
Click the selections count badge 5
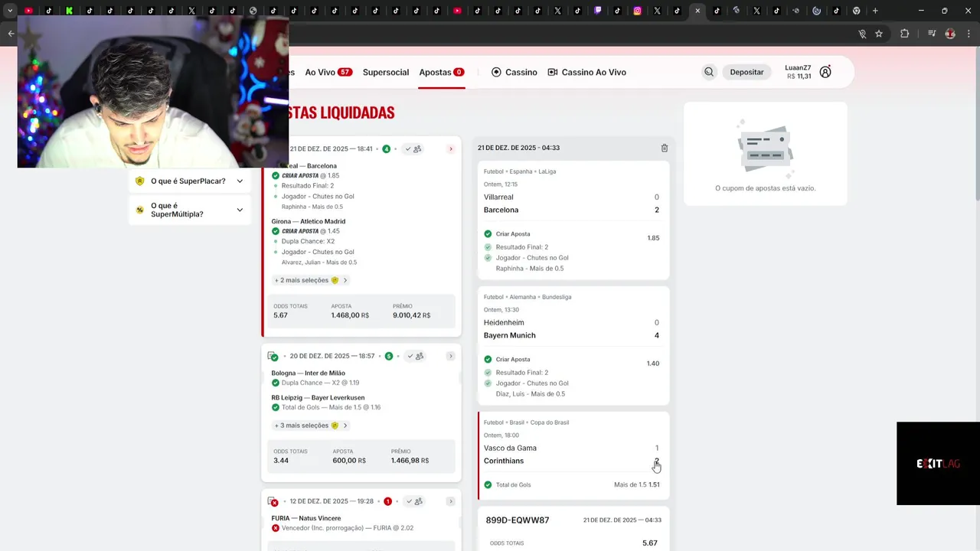(389, 356)
